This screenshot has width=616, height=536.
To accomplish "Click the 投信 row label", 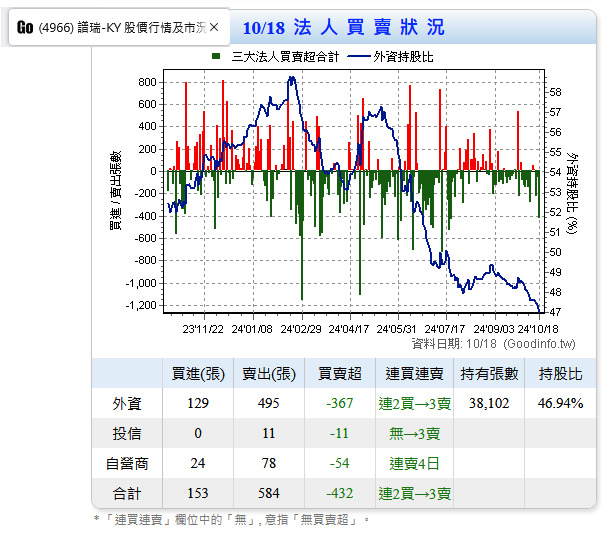I will tap(126, 433).
